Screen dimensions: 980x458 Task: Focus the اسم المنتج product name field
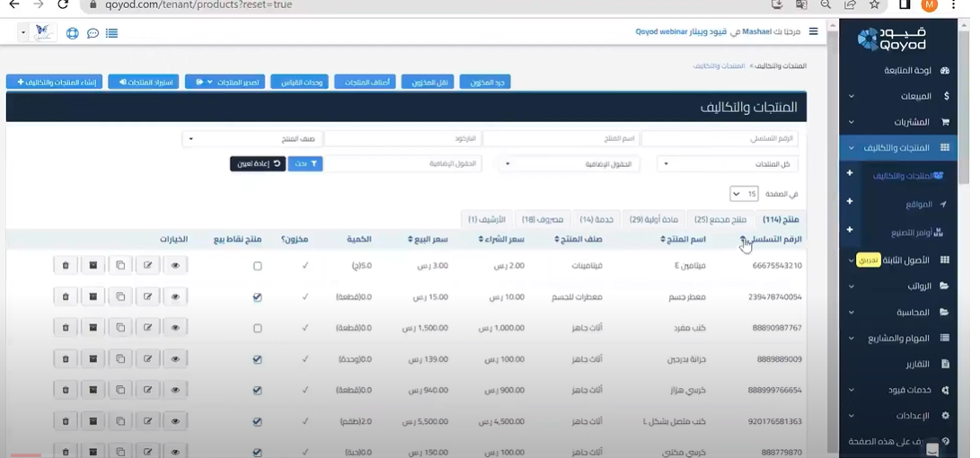tap(561, 138)
